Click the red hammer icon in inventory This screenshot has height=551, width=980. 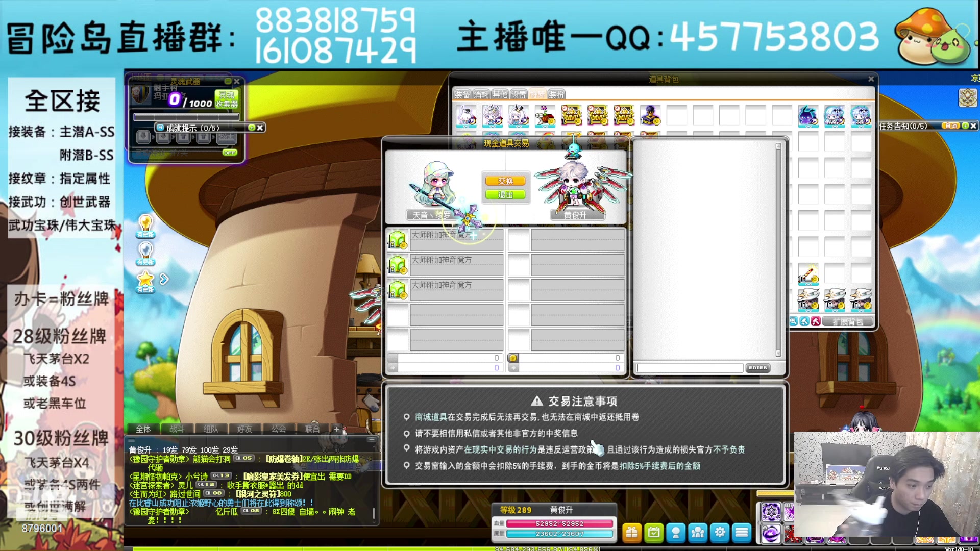pyautogui.click(x=816, y=321)
